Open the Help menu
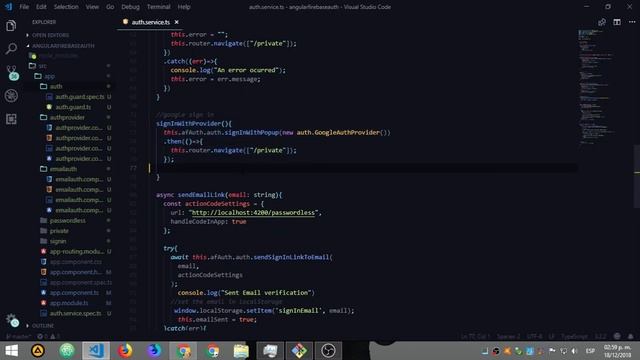This screenshot has width=640, height=360. point(184,7)
